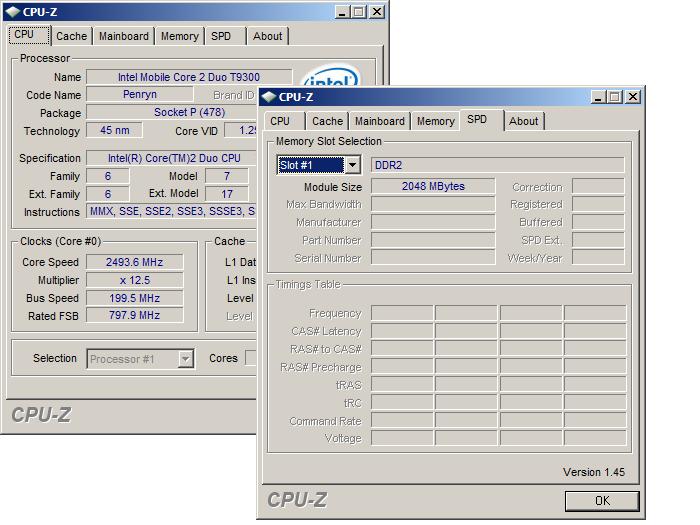Click the 2493.6 MHz core speed value

(134, 262)
